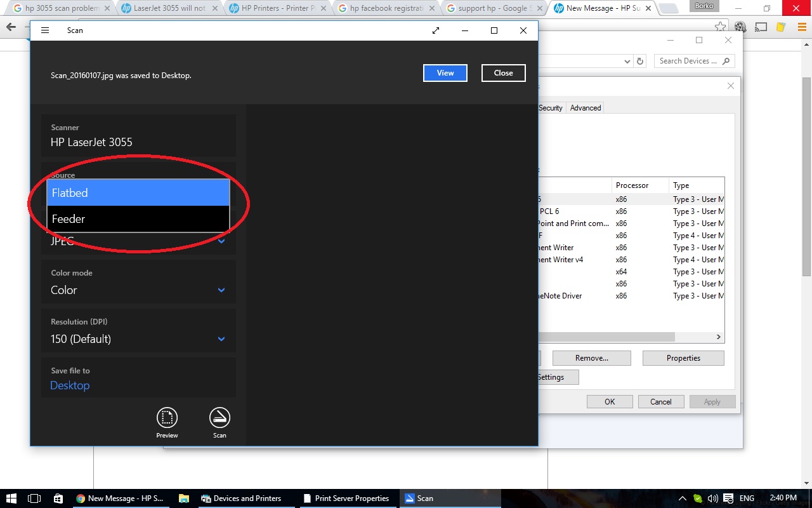Click View to open the saved scan
Screen dimensions: 812x508
(x=445, y=73)
